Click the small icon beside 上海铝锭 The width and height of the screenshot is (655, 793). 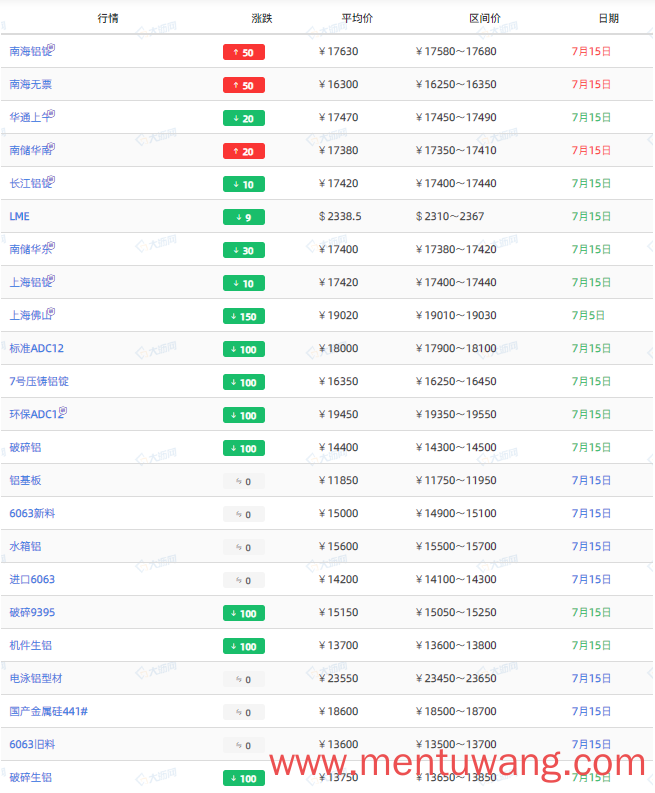[x=52, y=279]
